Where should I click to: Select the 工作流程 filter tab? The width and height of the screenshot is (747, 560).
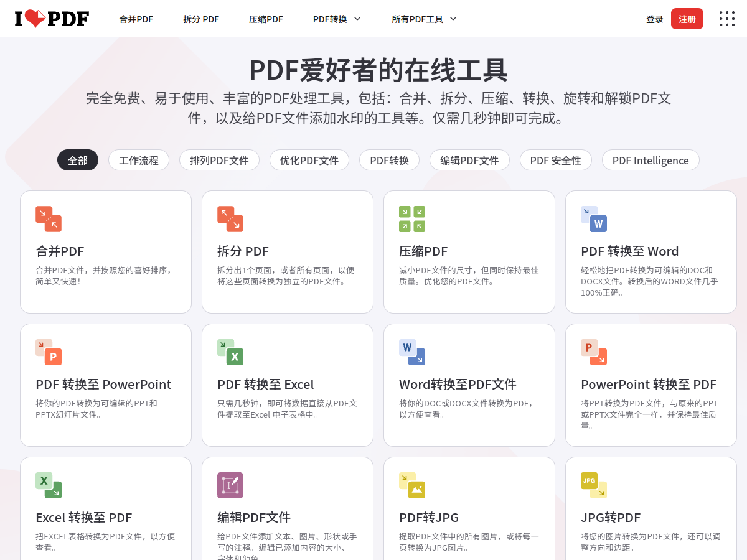139,160
